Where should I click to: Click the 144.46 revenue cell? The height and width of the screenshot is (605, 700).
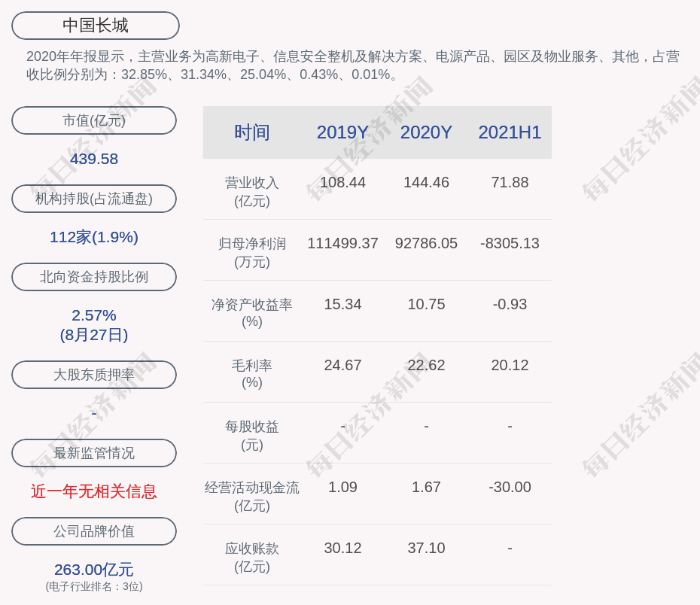426,183
